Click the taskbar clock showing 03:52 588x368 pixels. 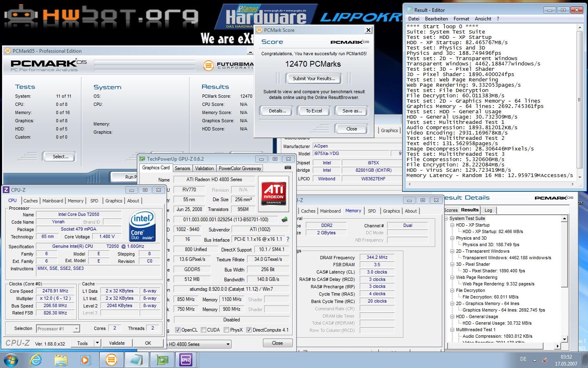click(x=566, y=357)
